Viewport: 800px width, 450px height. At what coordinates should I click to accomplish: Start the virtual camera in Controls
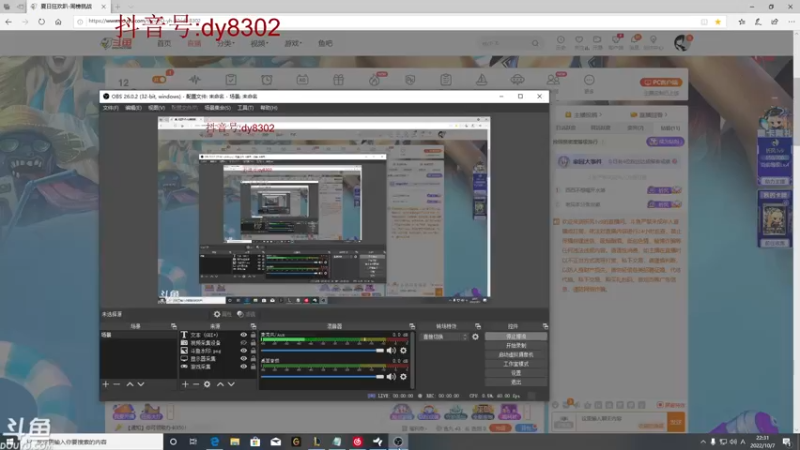[516, 355]
